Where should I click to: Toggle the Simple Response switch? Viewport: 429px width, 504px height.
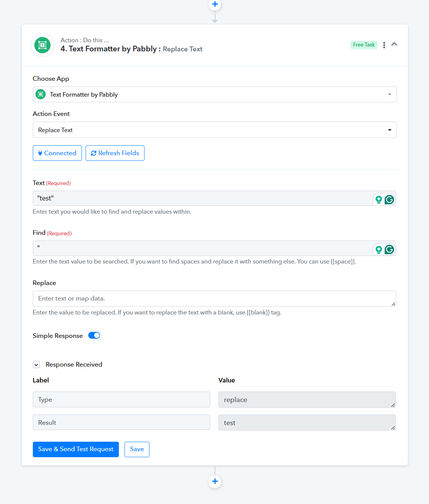pos(94,335)
